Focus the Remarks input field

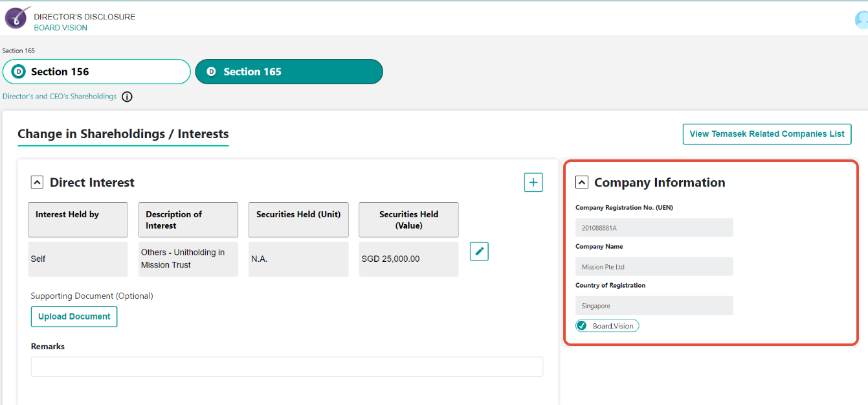point(287,367)
